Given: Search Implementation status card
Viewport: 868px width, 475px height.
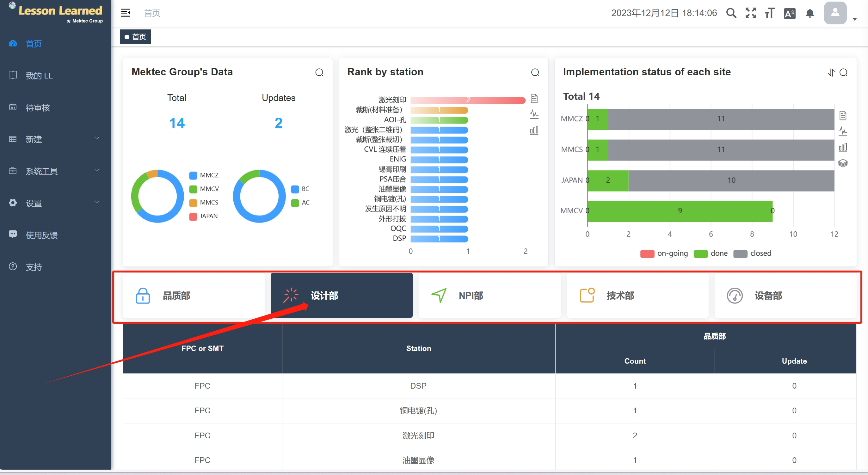Looking at the screenshot, I should (843, 72).
